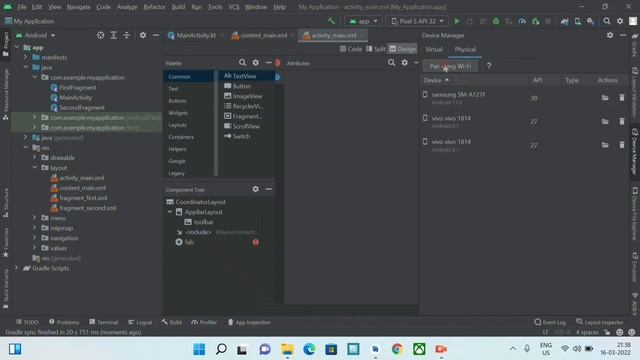Image resolution: width=640 pixels, height=360 pixels.
Task: Open the Device Manager side tool window
Action: pyautogui.click(x=635, y=151)
